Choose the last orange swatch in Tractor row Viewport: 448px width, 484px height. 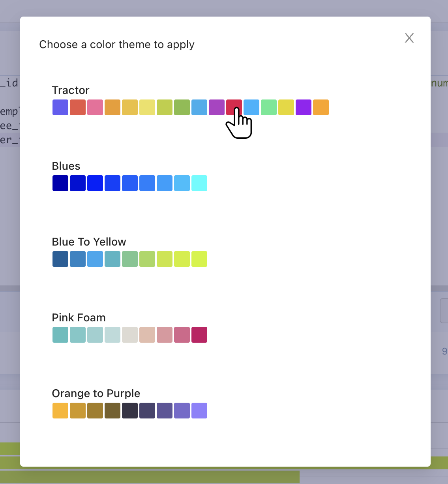pyautogui.click(x=321, y=107)
